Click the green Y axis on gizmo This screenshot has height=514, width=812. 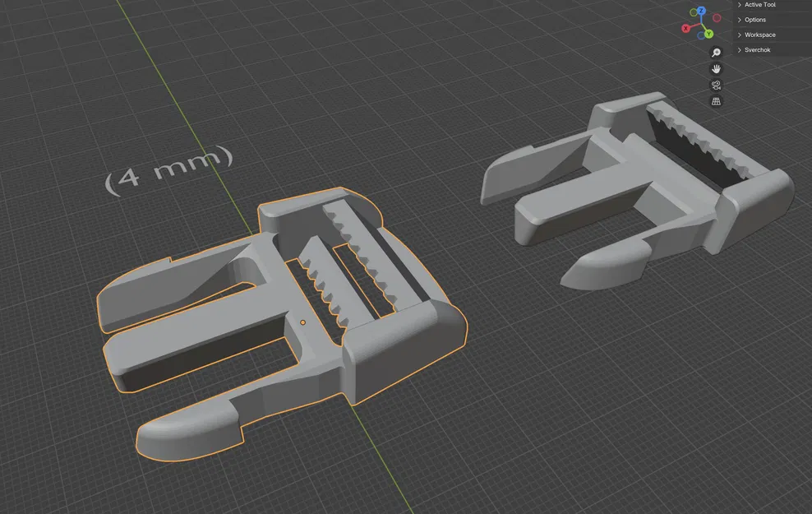point(709,34)
